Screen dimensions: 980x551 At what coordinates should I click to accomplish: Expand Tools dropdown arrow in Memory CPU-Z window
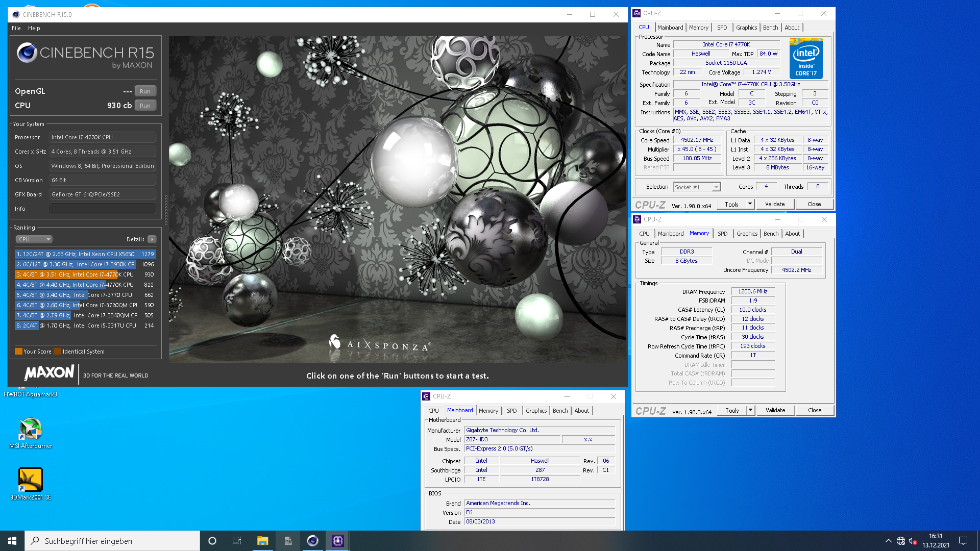[x=751, y=411]
